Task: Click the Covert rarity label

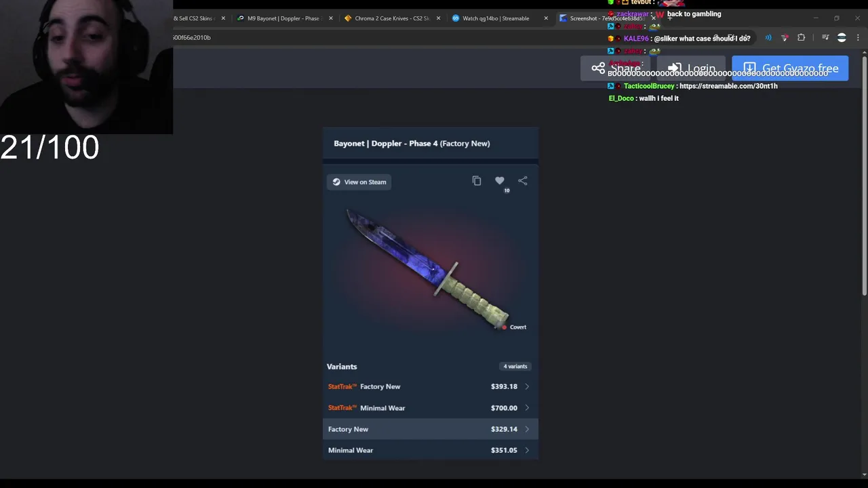Action: 518,327
